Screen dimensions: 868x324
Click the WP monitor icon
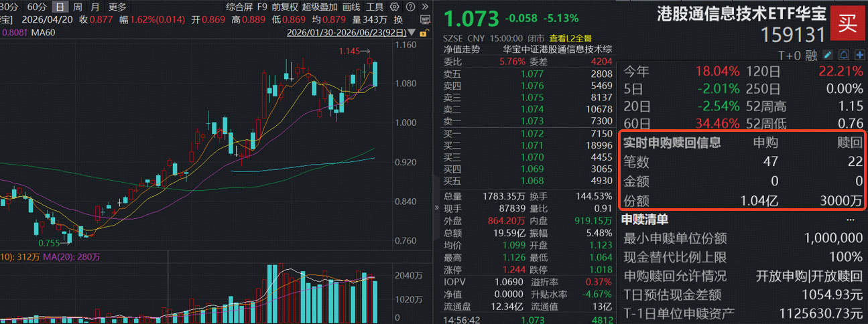pyautogui.click(x=425, y=19)
